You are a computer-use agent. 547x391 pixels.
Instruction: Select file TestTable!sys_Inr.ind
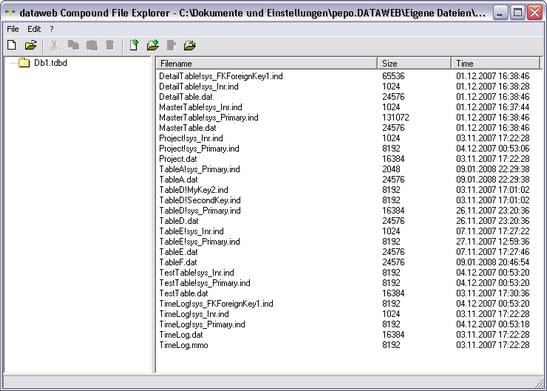click(x=197, y=273)
